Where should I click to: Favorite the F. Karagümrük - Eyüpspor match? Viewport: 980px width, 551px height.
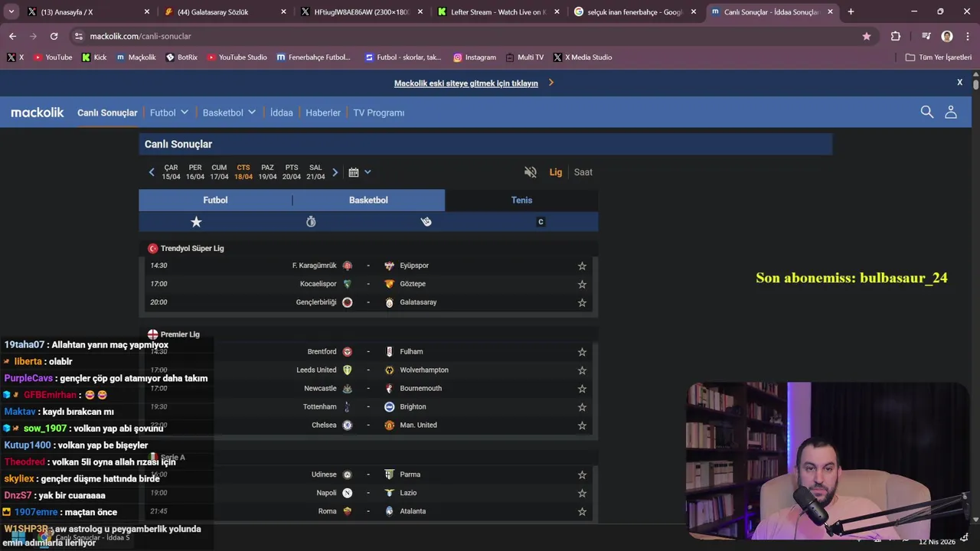coord(582,266)
